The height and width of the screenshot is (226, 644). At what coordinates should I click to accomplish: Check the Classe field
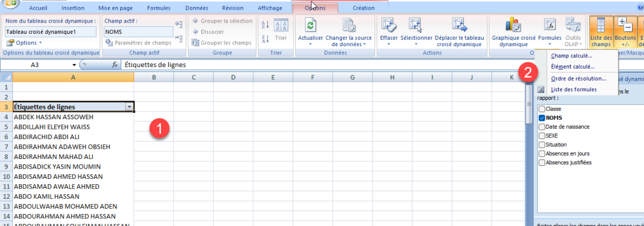pos(541,109)
